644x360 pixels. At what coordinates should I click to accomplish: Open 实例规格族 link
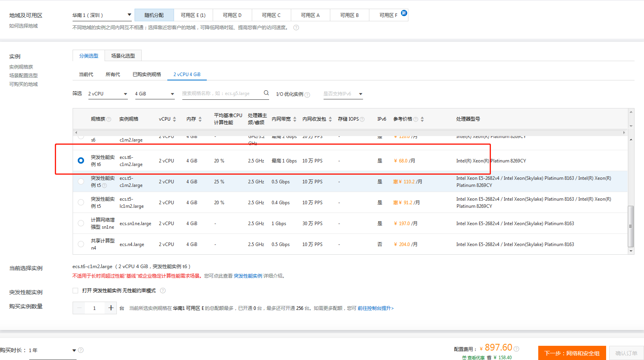(21, 67)
